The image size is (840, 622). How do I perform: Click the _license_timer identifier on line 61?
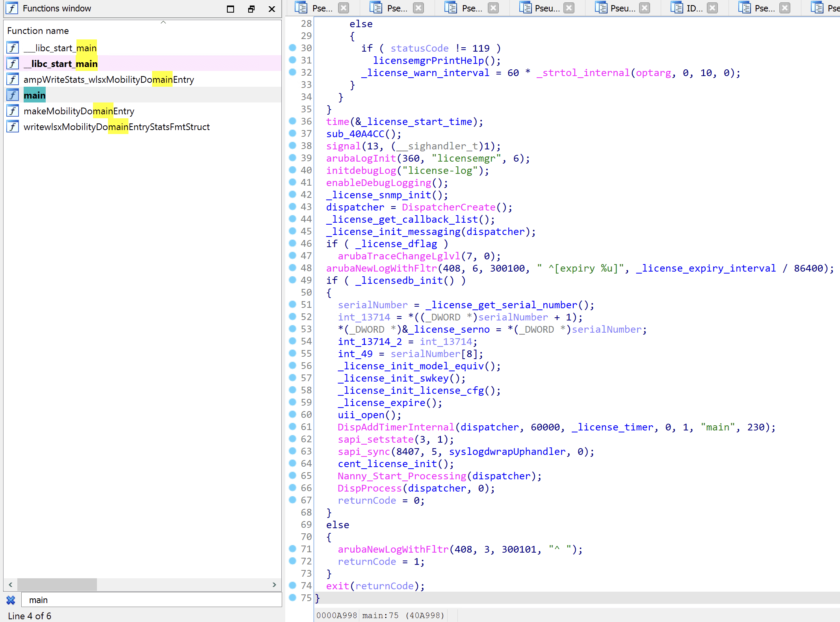pyautogui.click(x=612, y=427)
